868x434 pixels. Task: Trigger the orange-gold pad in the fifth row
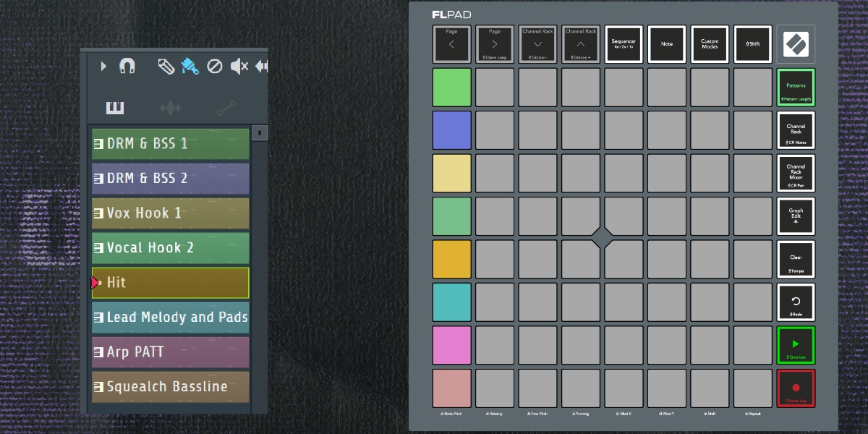click(452, 260)
